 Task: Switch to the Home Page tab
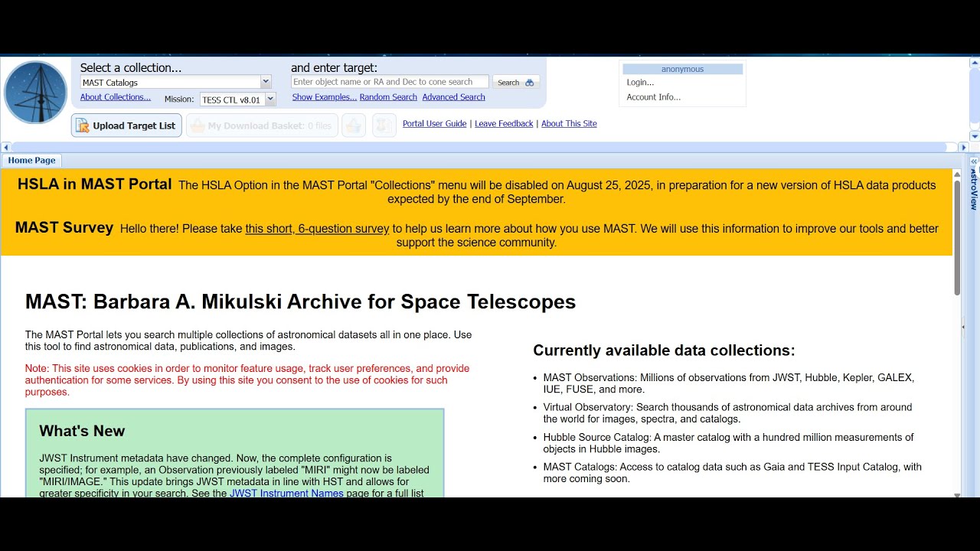click(x=31, y=161)
